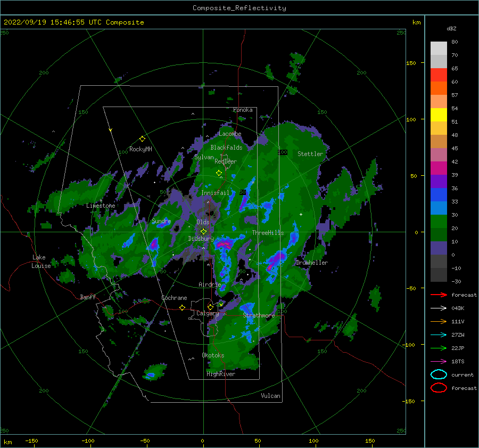Image resolution: width=479 pixels, height=448 pixels.
Task: Click the Innisfail city label
Action: 215,193
